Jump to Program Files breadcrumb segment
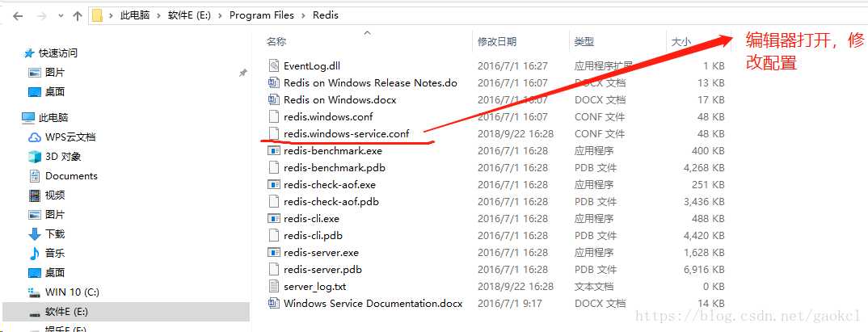 [x=261, y=15]
